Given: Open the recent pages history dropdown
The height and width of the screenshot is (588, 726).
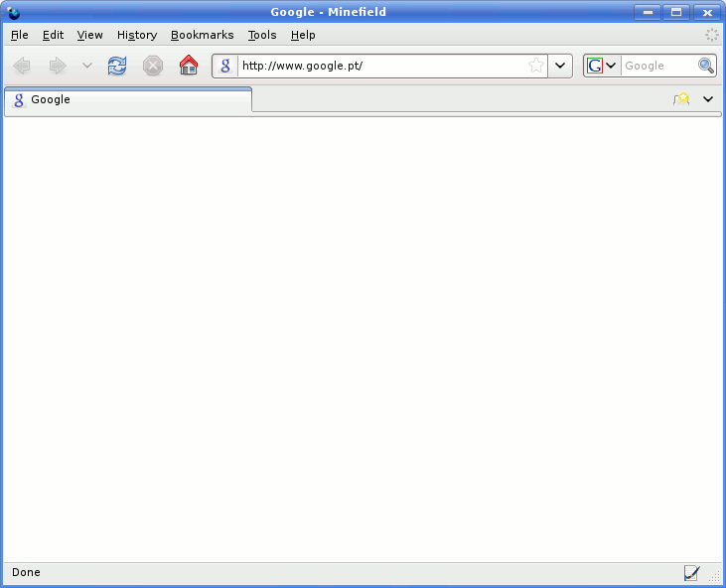Looking at the screenshot, I should [x=87, y=66].
